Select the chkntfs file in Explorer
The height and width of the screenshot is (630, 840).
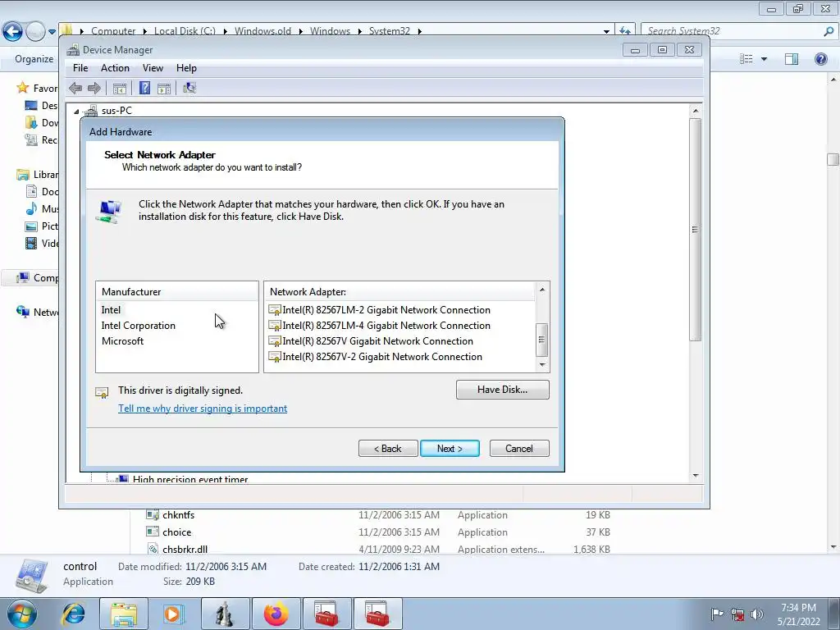[178, 515]
